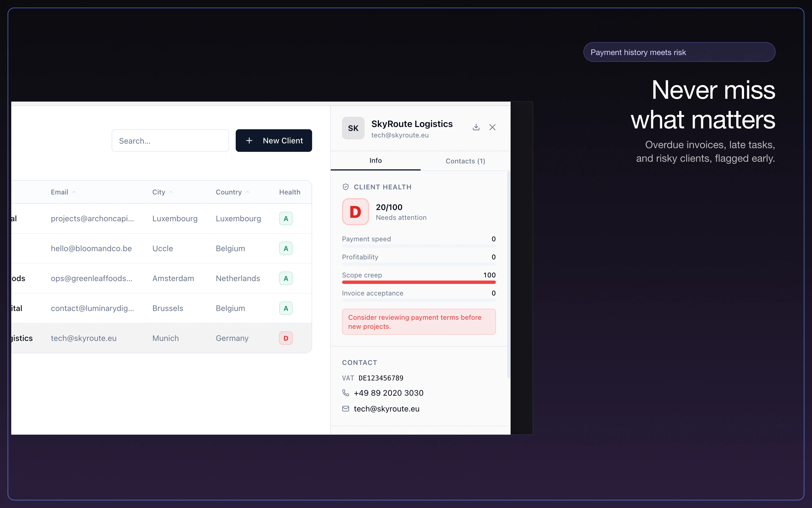This screenshot has height=508, width=812.
Task: Switch to the Info tab
Action: 376,161
